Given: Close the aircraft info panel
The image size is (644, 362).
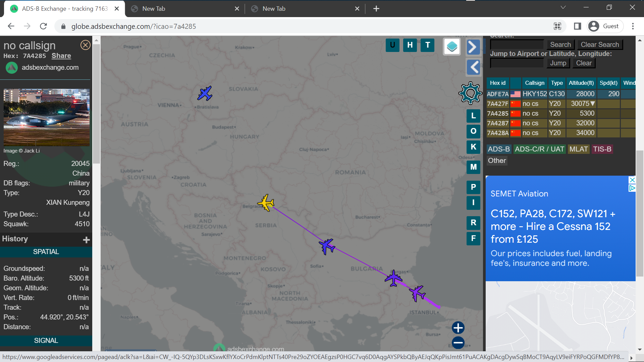Looking at the screenshot, I should (86, 45).
